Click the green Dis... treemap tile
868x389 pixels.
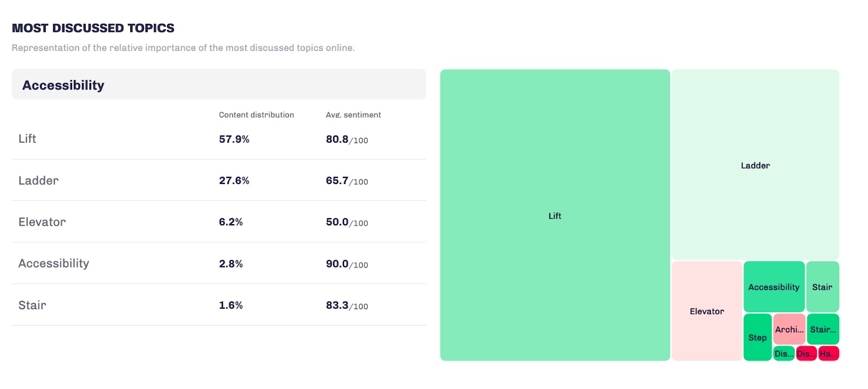pos(783,353)
